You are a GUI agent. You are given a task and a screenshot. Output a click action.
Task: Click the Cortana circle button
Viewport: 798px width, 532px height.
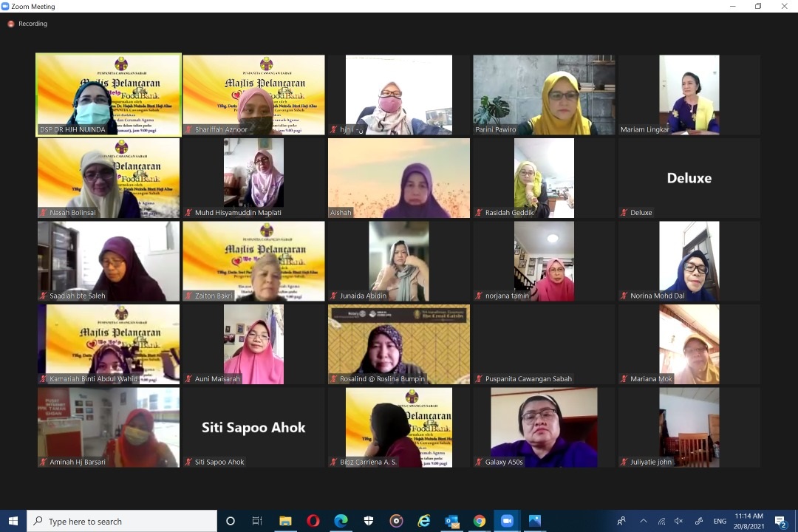[230, 521]
